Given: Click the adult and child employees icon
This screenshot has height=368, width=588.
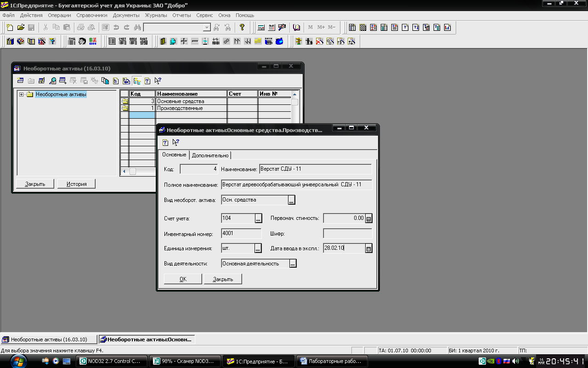Looking at the screenshot, I should coord(309,41).
